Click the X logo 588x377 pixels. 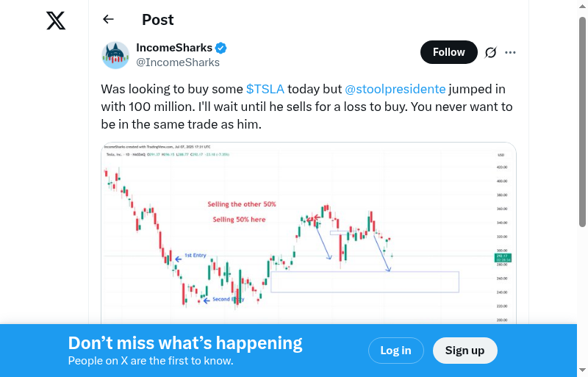pyautogui.click(x=56, y=21)
